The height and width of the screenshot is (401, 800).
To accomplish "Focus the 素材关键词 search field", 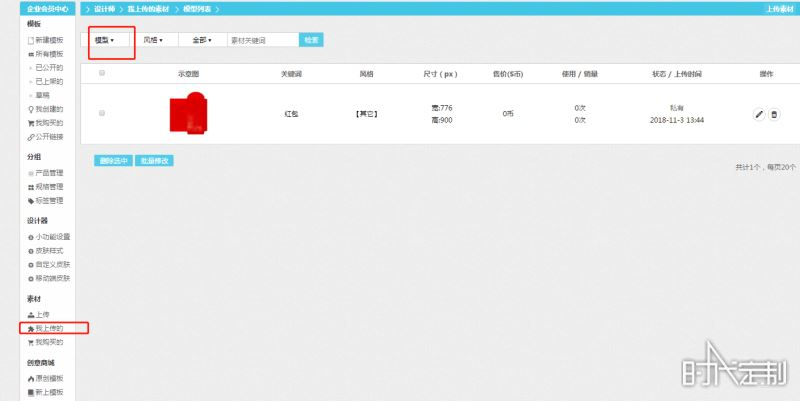I will pyautogui.click(x=263, y=40).
